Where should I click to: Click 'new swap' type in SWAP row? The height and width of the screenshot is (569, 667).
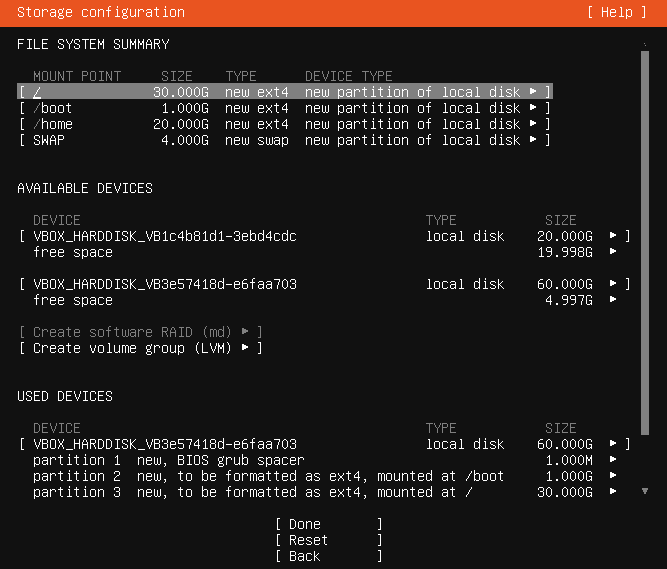(x=257, y=140)
